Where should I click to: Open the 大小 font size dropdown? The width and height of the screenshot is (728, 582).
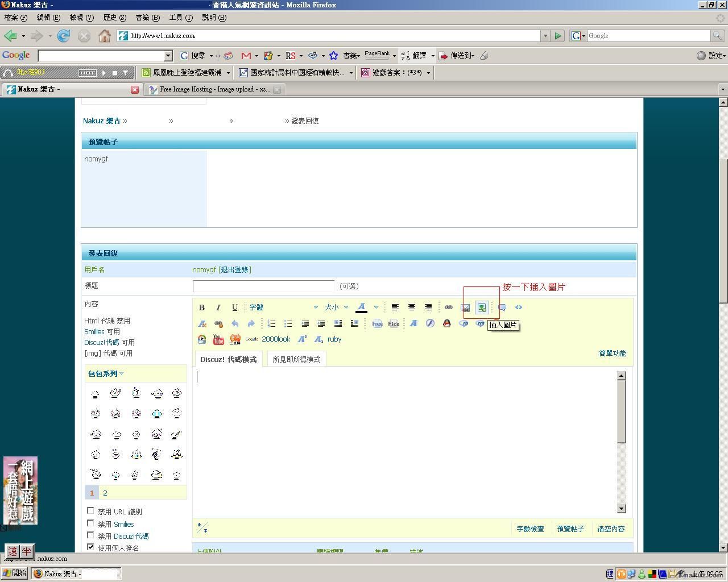[x=336, y=307]
